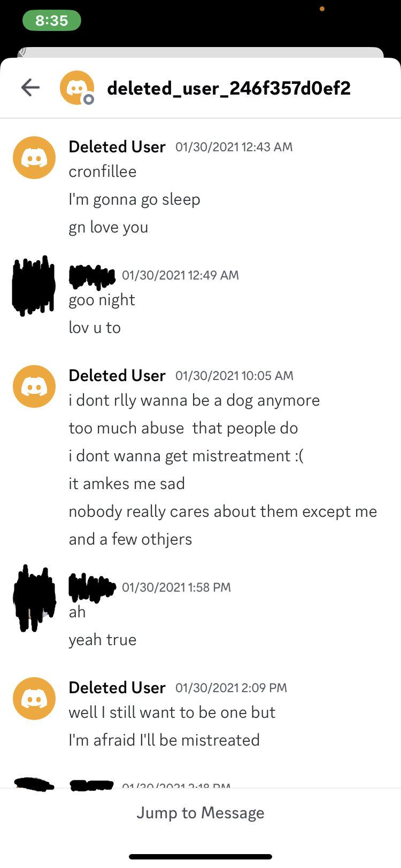Tap redacted avatar beside 1:58 PM message
Screen dimensions: 401x868
coord(35,599)
